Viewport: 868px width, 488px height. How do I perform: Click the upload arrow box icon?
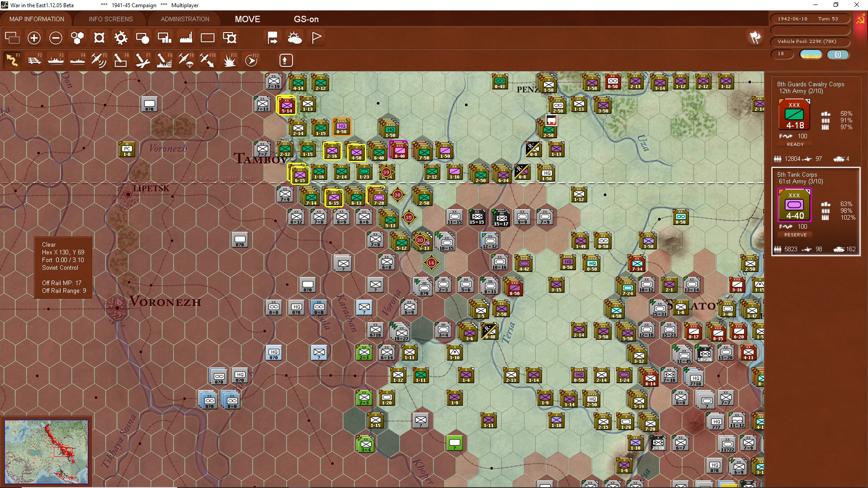285,60
